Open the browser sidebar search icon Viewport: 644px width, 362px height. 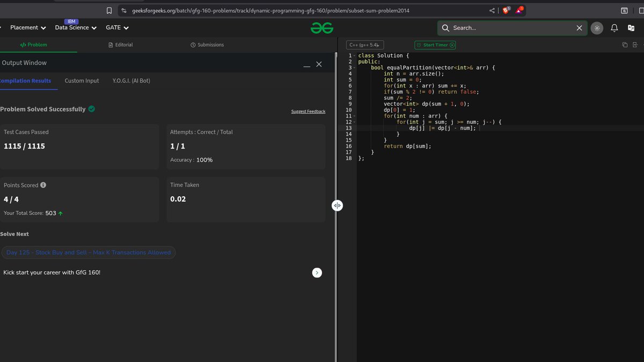624,10
